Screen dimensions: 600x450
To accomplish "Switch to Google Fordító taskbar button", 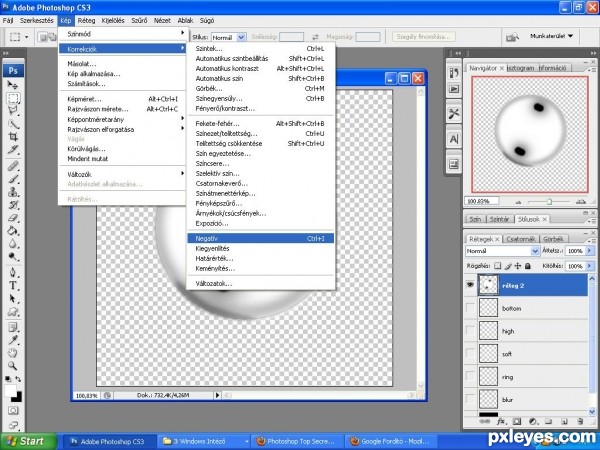I will pyautogui.click(x=392, y=441).
